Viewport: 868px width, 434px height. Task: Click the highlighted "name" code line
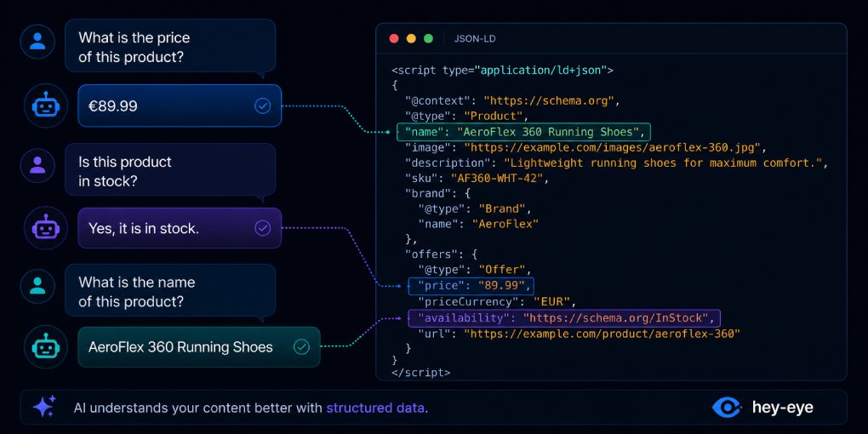(x=523, y=132)
